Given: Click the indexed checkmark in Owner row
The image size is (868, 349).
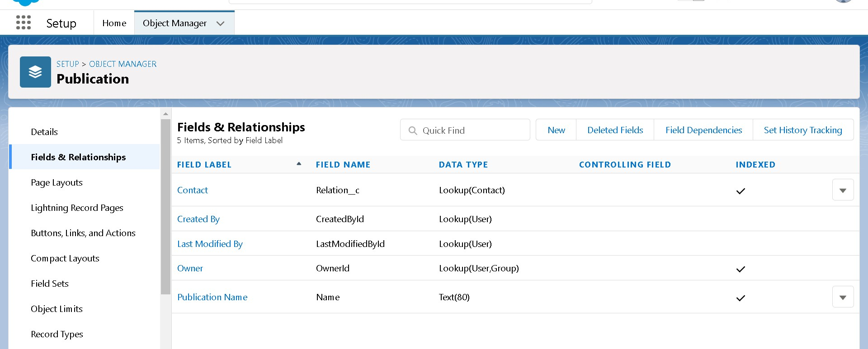Looking at the screenshot, I should [x=741, y=269].
